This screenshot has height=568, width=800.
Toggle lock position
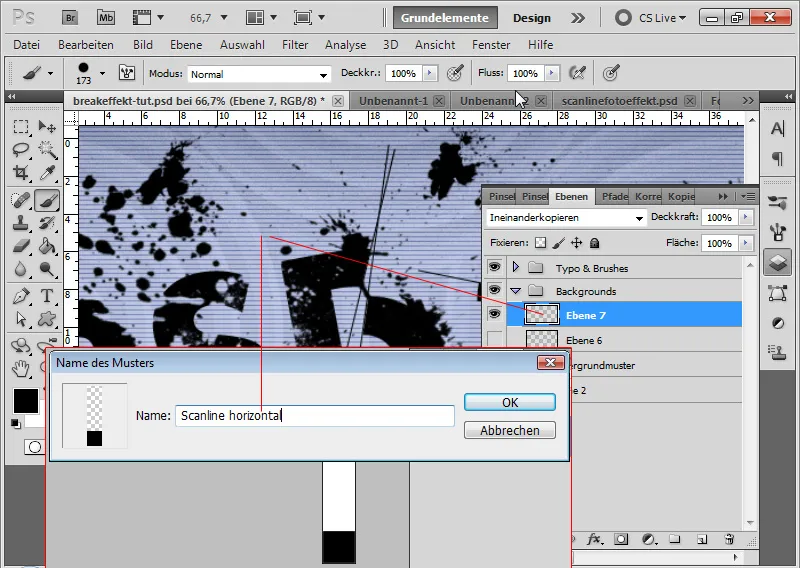tap(577, 243)
